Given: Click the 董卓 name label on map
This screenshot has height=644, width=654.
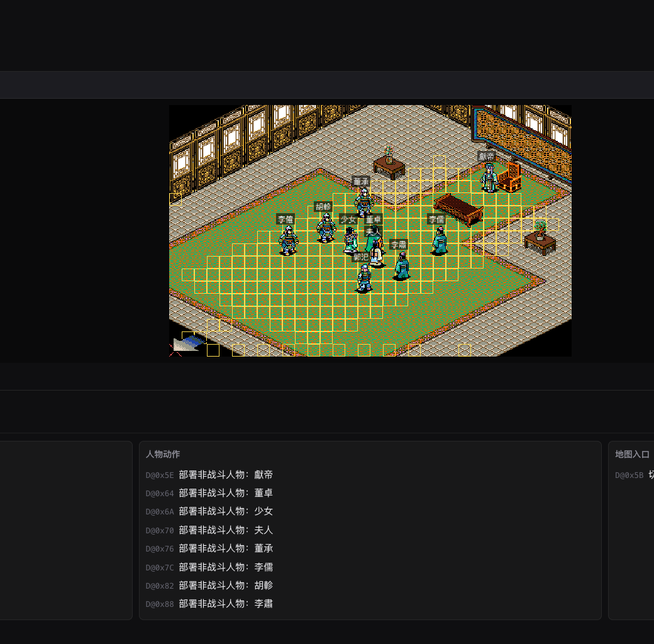Looking at the screenshot, I should coord(374,219).
